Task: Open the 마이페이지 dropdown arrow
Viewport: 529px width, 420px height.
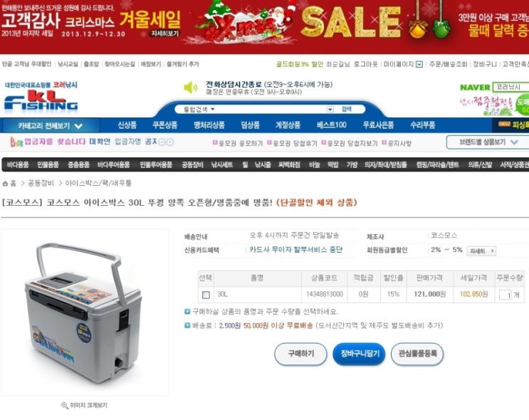Action: (419, 64)
